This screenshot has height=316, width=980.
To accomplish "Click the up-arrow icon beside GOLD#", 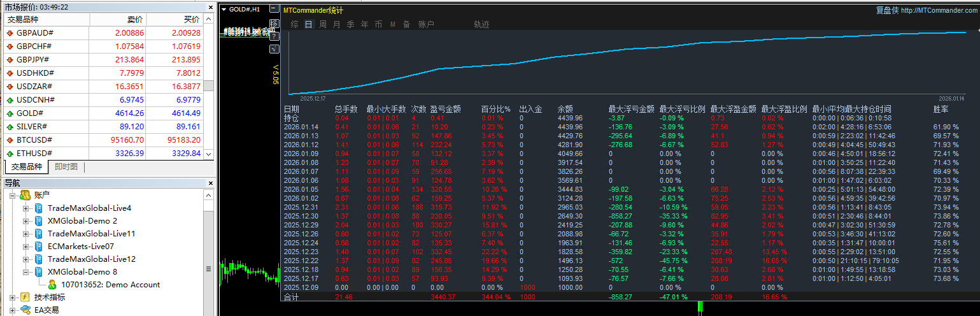I will coord(10,113).
